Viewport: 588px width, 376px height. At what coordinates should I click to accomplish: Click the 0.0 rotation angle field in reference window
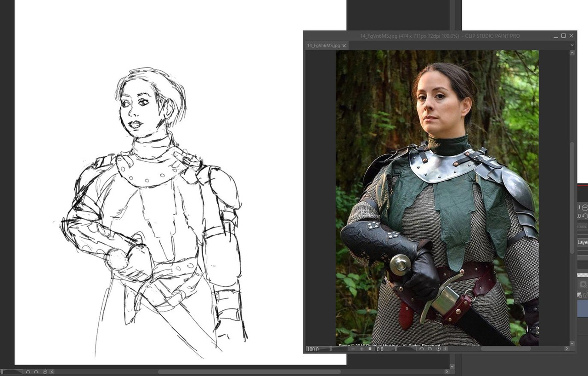[385, 349]
